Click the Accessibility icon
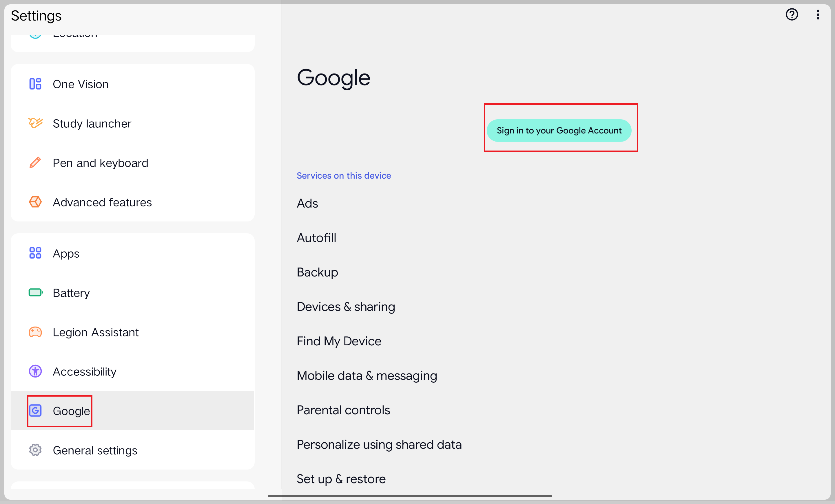 [x=35, y=371]
